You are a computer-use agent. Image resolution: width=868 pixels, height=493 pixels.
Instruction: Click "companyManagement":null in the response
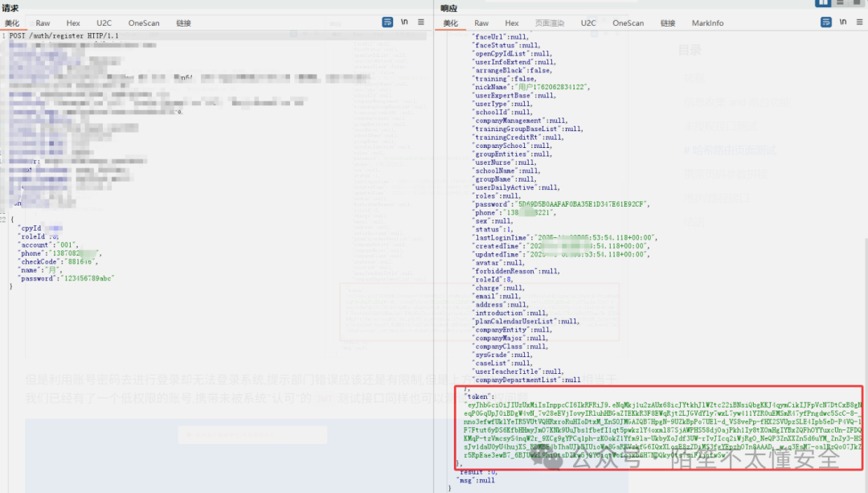[x=520, y=120]
